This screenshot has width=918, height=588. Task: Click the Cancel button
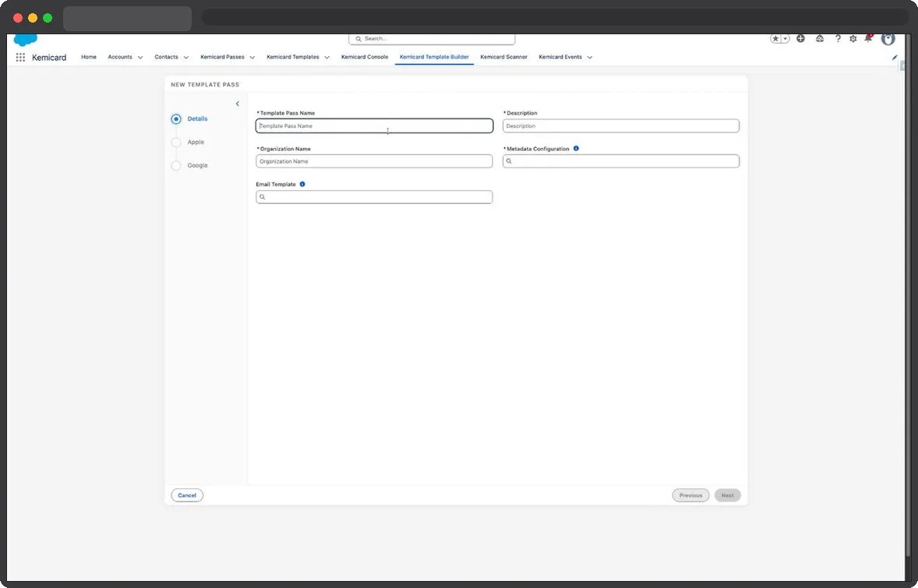point(187,495)
